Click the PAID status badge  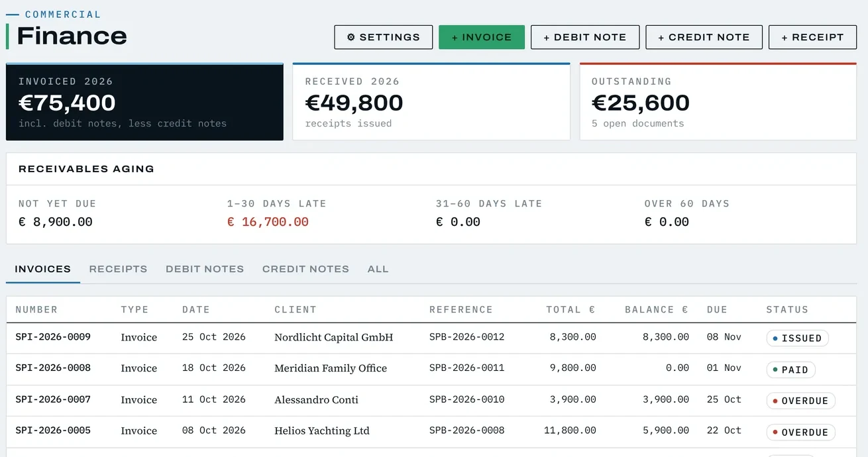(790, 370)
